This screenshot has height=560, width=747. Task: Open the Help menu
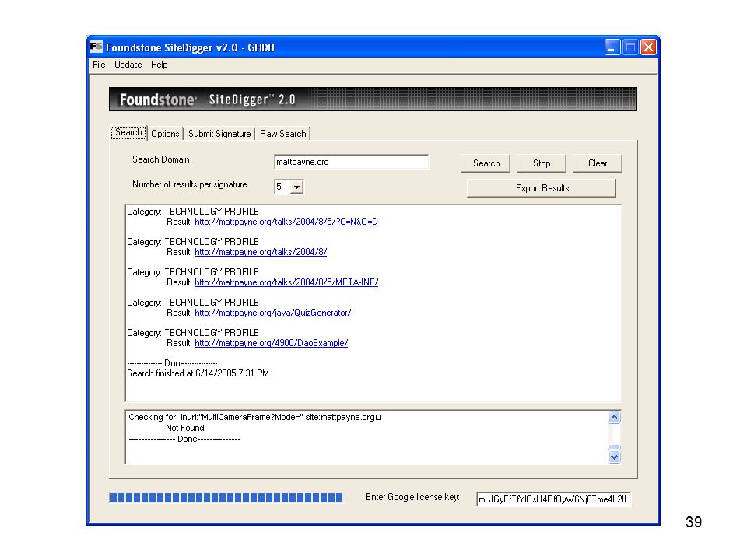159,65
